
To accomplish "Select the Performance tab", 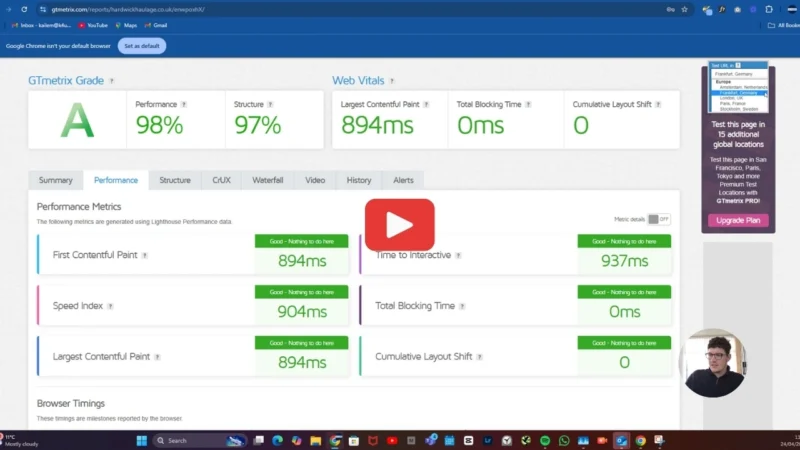I will click(116, 180).
